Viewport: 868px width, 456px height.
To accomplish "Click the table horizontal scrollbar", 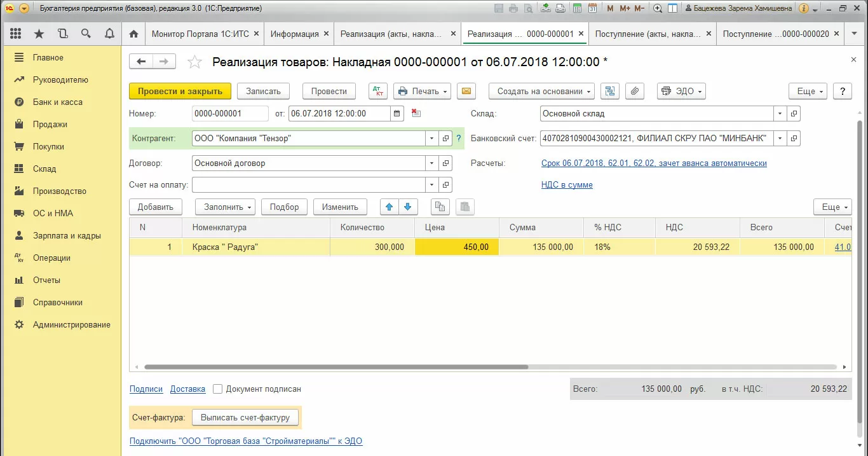I will coord(336,367).
